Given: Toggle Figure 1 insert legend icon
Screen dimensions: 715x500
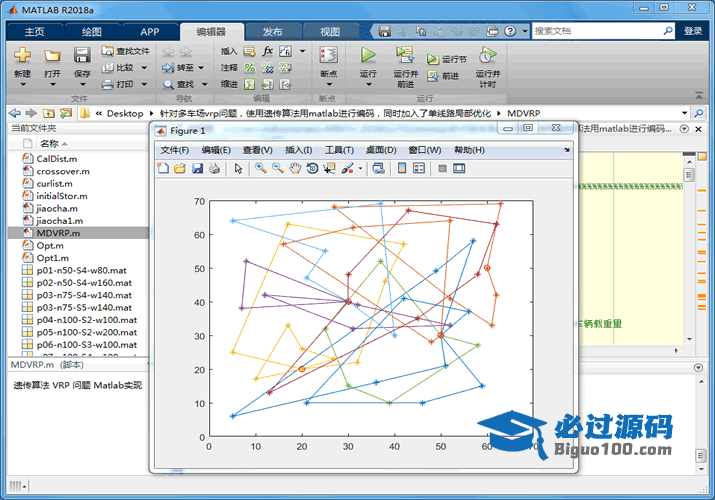Looking at the screenshot, I should coord(419,169).
